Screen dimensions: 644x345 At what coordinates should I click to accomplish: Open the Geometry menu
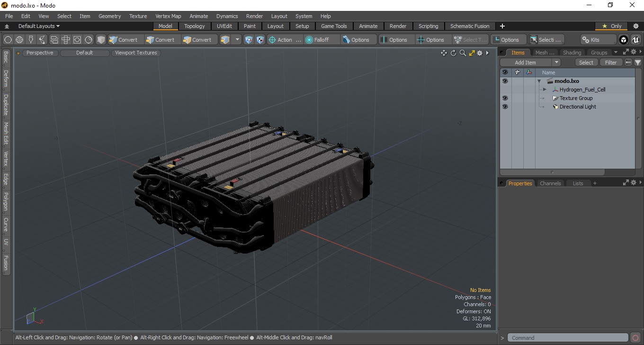[x=110, y=16]
